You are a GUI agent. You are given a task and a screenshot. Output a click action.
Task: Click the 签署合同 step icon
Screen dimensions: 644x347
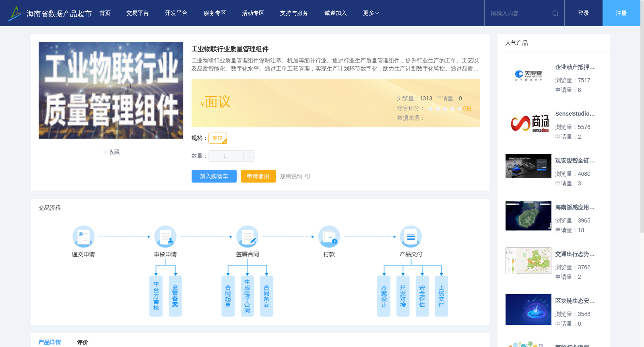pos(247,237)
